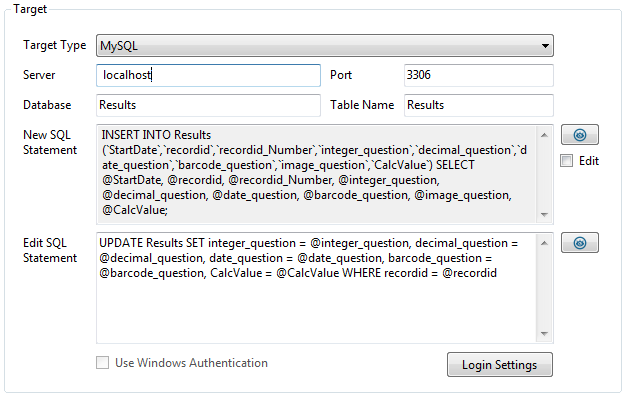Viewport: 624px width, 396px height.
Task: Click the eye icon beside Edit SQL Statement
Action: pyautogui.click(x=579, y=243)
